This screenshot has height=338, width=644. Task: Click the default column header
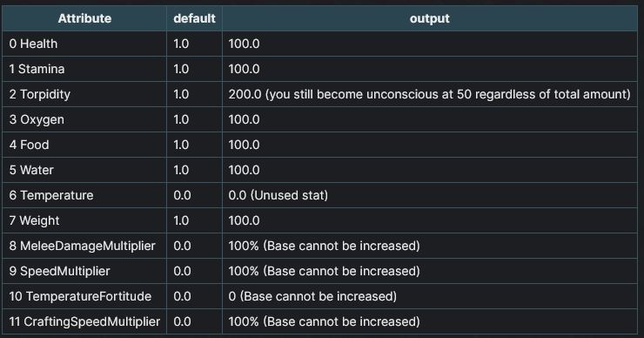point(194,18)
